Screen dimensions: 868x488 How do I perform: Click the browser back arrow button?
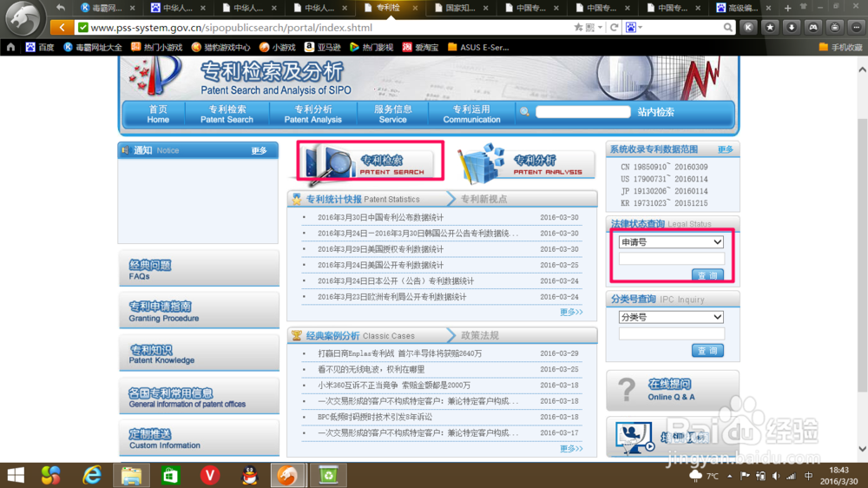click(62, 27)
